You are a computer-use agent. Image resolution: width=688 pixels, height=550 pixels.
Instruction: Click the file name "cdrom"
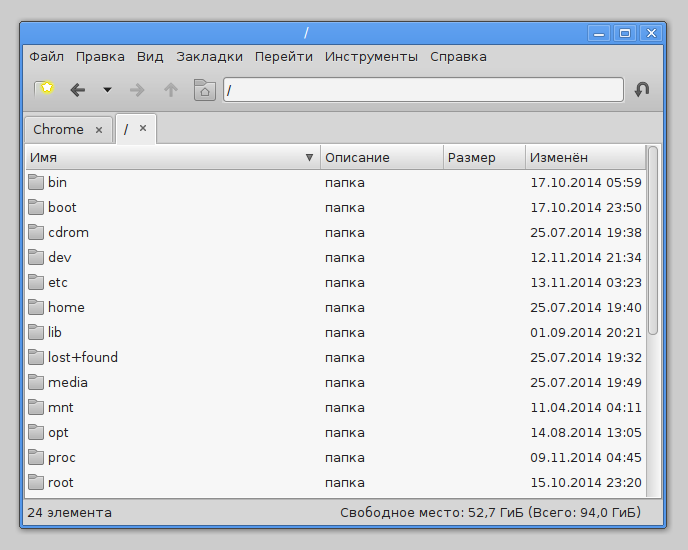pyautogui.click(x=68, y=232)
